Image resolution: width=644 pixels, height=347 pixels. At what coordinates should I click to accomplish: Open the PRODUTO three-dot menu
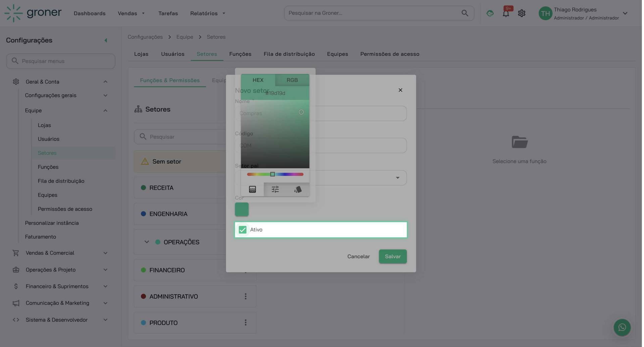tap(245, 323)
